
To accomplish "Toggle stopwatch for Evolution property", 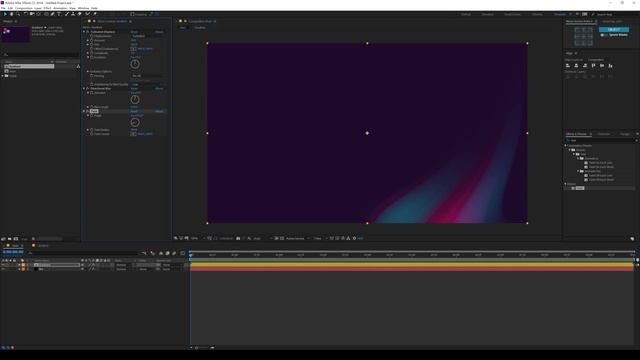I will pyautogui.click(x=91, y=57).
